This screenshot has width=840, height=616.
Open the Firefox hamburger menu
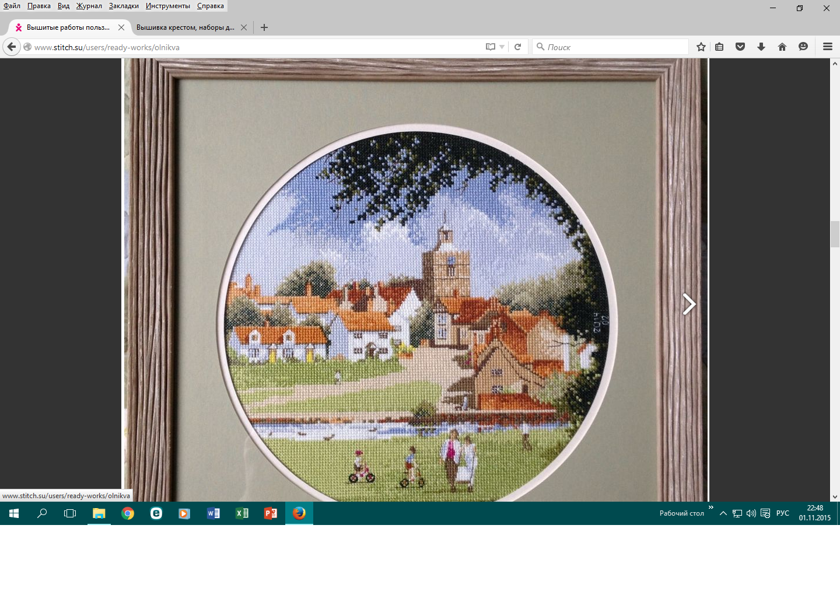coord(827,47)
